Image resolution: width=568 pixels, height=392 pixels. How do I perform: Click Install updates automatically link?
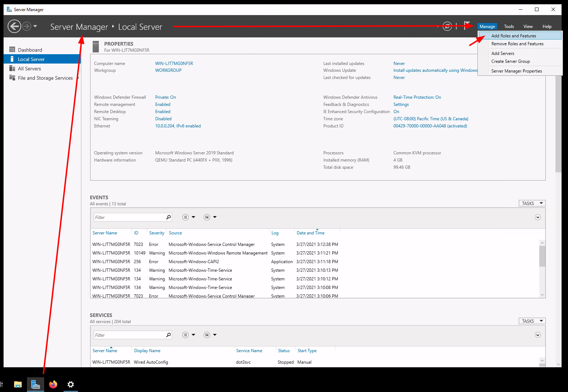click(x=435, y=70)
